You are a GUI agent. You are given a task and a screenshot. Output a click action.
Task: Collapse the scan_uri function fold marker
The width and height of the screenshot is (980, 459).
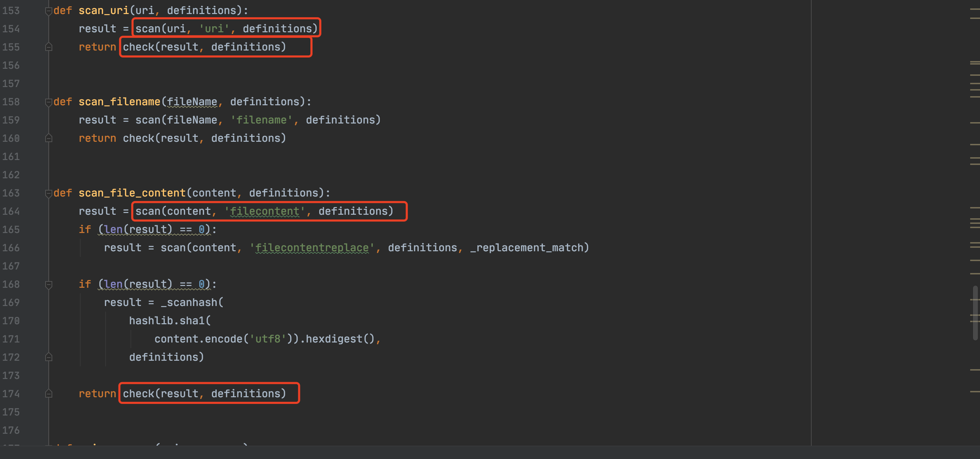pyautogui.click(x=48, y=11)
